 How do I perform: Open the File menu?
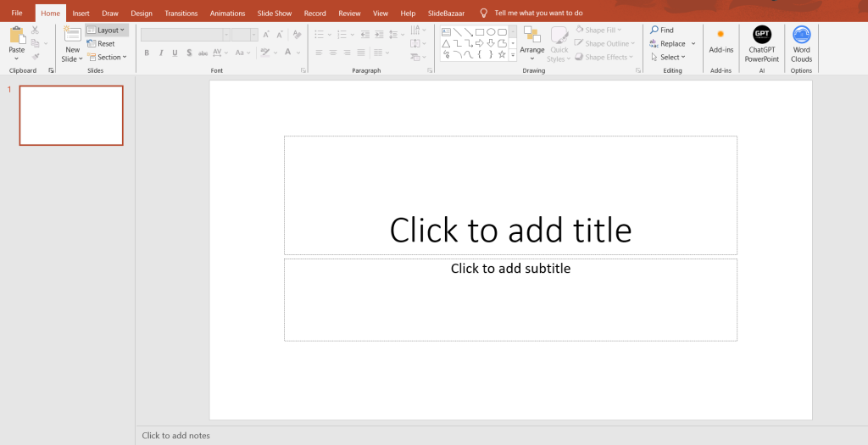(x=17, y=14)
